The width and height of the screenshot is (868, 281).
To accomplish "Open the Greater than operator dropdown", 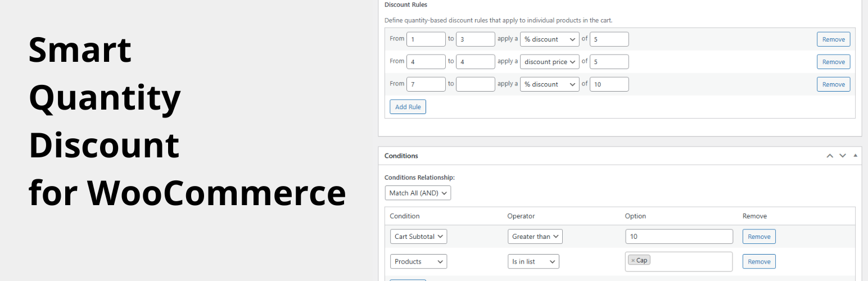I will [x=535, y=237].
